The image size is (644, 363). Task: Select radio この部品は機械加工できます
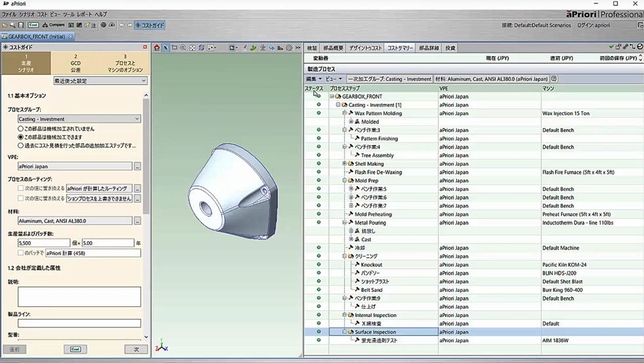point(20,137)
